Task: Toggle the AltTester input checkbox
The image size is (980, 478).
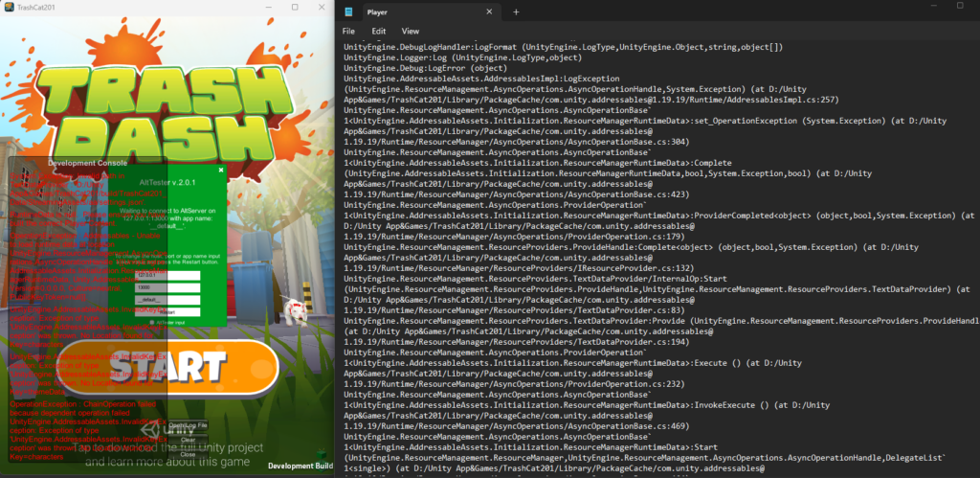Action: pyautogui.click(x=152, y=322)
